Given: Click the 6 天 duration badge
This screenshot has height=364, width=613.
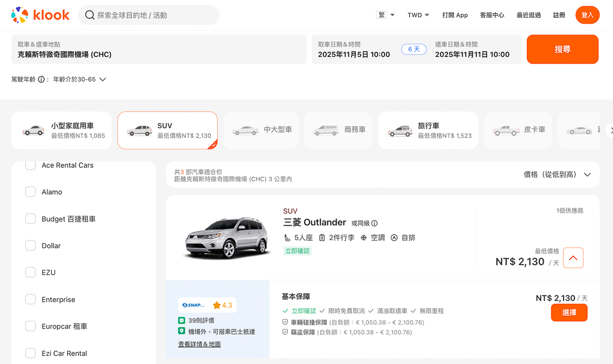Looking at the screenshot, I should click(x=414, y=49).
